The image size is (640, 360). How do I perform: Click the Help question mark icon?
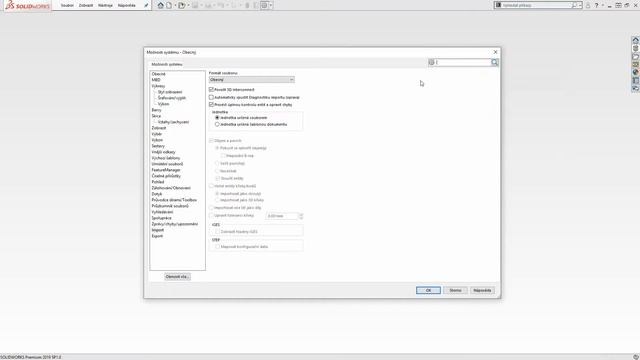[596, 5]
